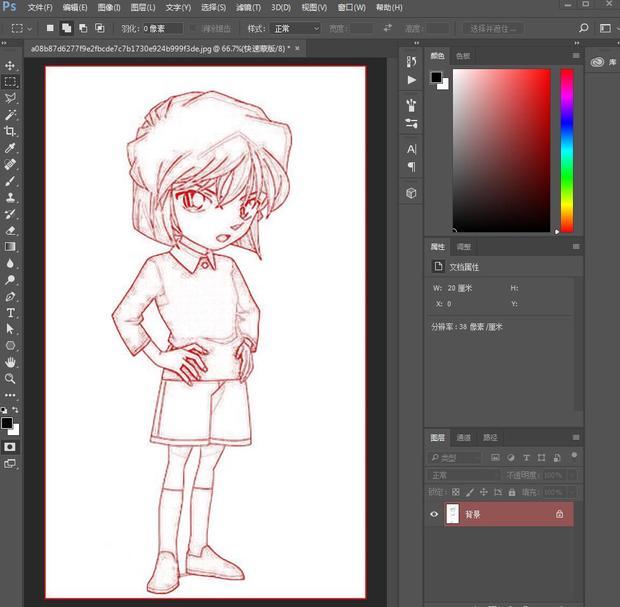Click the search icon in options bar

(583, 28)
